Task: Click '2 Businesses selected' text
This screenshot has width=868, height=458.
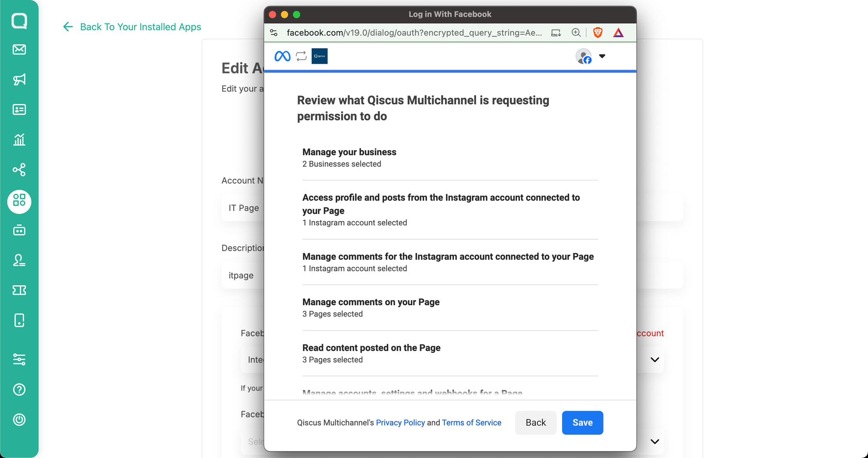Action: click(x=342, y=164)
